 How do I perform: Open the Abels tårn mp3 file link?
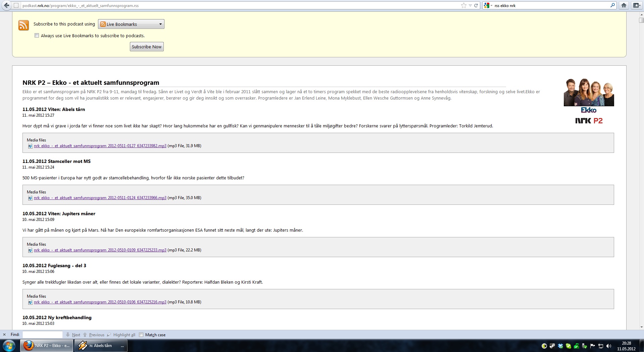tap(100, 146)
